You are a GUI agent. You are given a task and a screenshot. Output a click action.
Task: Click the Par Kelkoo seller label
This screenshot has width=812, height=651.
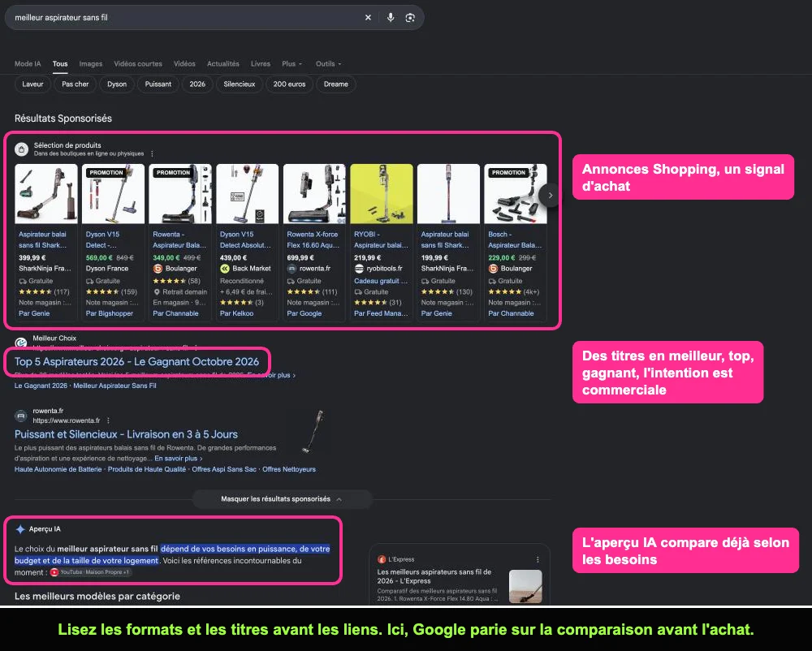(236, 313)
